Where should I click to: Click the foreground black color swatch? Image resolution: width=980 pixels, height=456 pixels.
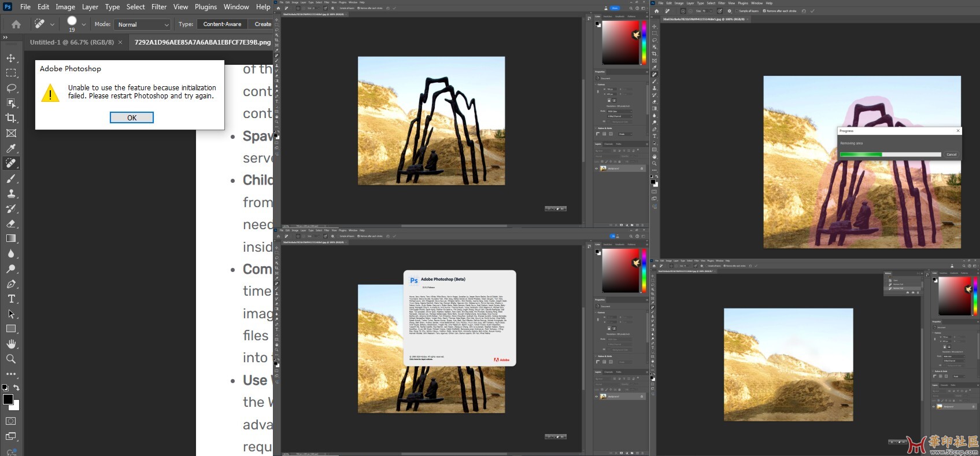(8, 400)
